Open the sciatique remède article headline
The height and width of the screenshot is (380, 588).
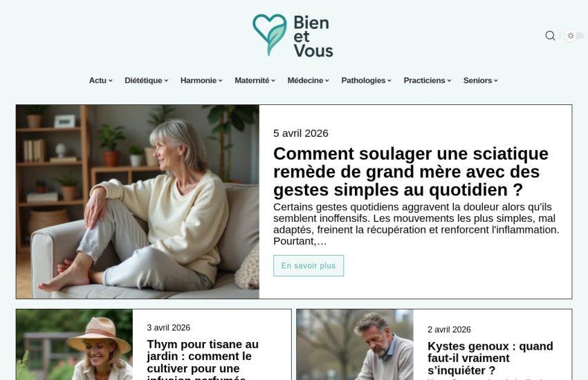click(x=411, y=172)
